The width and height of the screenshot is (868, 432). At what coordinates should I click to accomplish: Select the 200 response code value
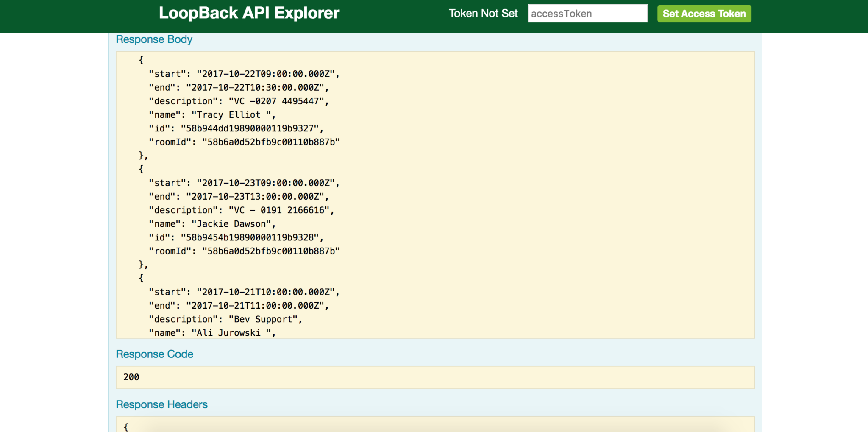[x=131, y=377]
